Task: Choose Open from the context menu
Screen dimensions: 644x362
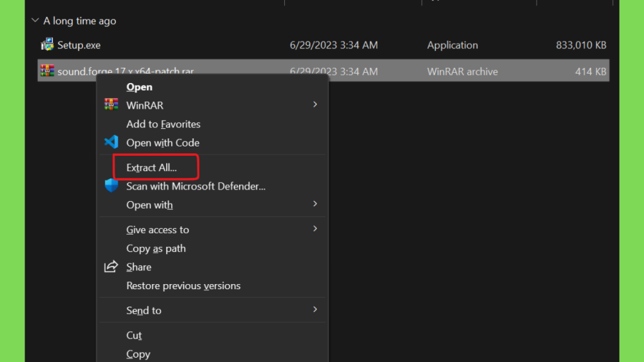Action: [x=139, y=87]
